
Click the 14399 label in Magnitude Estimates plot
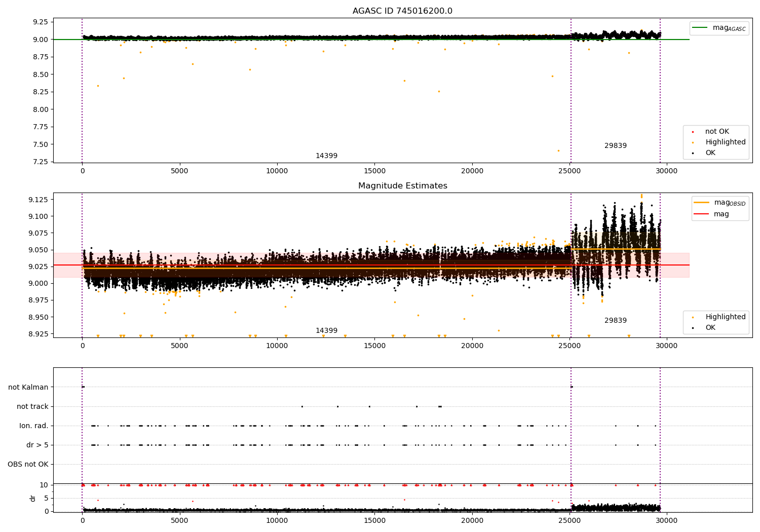pyautogui.click(x=326, y=331)
